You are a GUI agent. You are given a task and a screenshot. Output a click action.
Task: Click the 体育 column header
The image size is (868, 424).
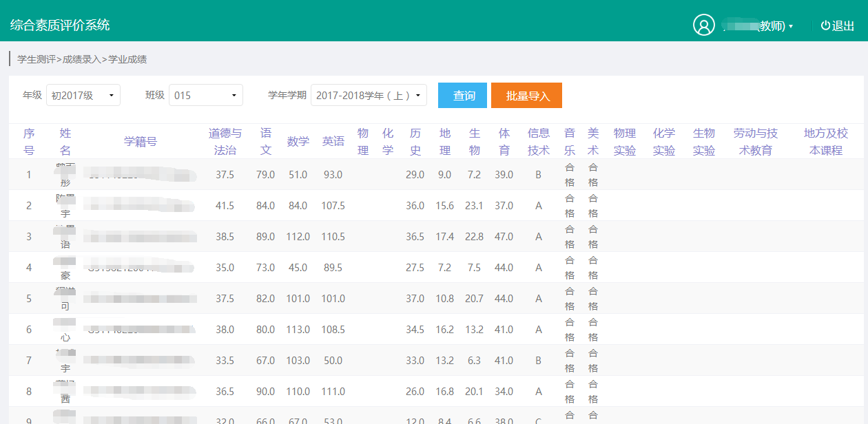click(x=504, y=140)
